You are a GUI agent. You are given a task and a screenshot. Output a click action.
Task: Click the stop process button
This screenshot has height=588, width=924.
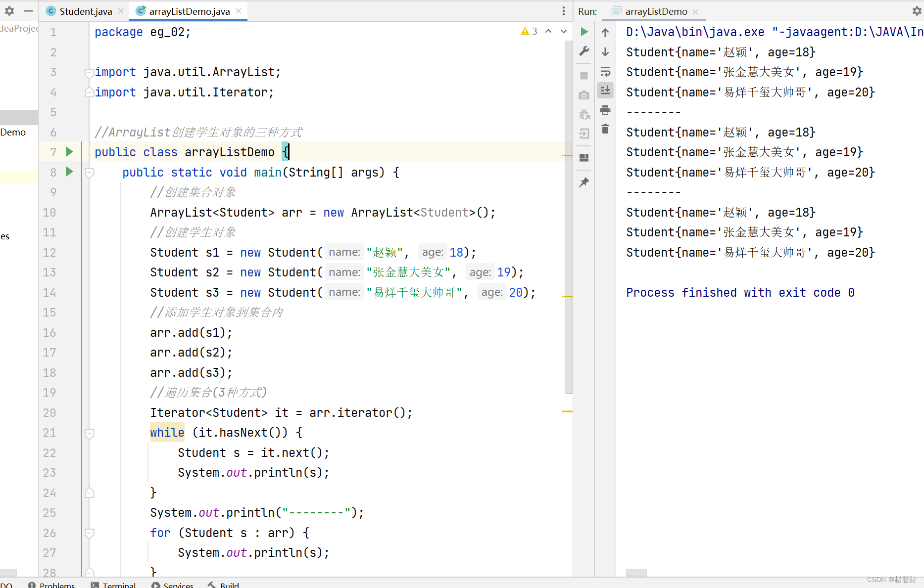(584, 75)
